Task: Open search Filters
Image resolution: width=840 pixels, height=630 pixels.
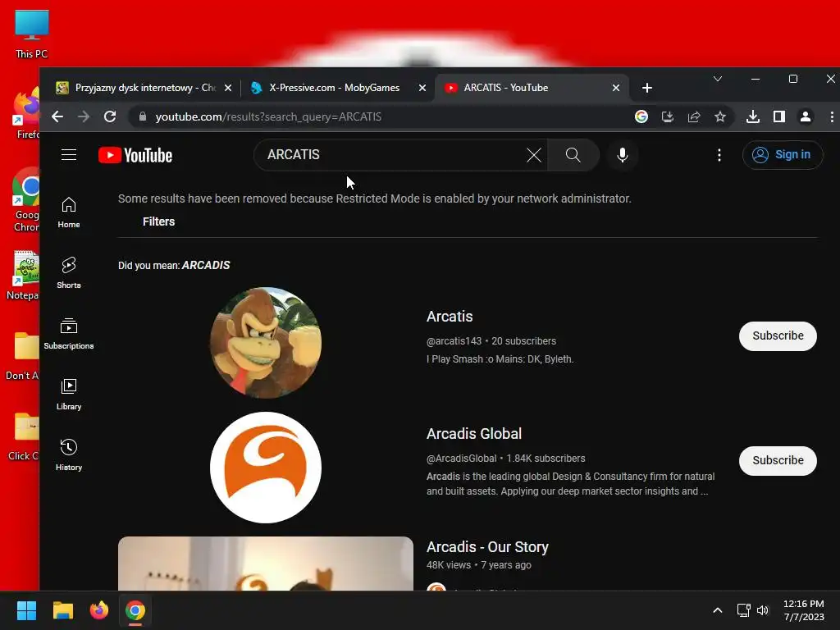Action: 158,221
